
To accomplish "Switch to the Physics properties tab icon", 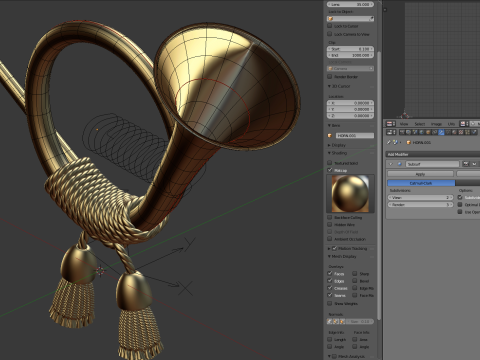I will (474, 132).
